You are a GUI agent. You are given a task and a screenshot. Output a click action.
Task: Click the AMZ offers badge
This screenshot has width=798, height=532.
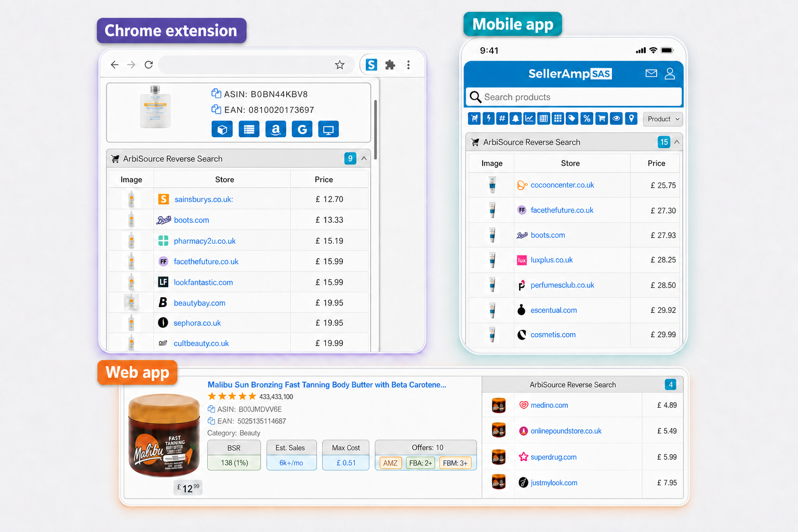click(x=390, y=463)
